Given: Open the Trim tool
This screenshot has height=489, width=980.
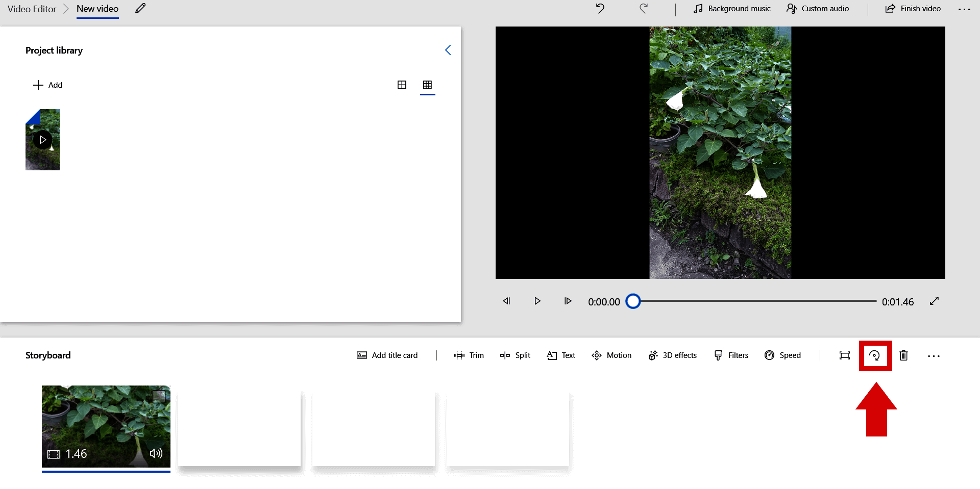Looking at the screenshot, I should 469,355.
